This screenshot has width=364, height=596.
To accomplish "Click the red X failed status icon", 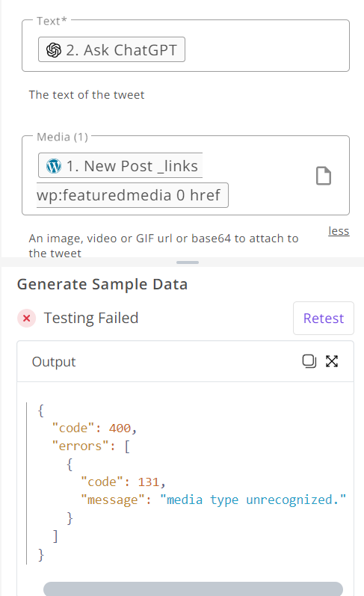I will [27, 318].
